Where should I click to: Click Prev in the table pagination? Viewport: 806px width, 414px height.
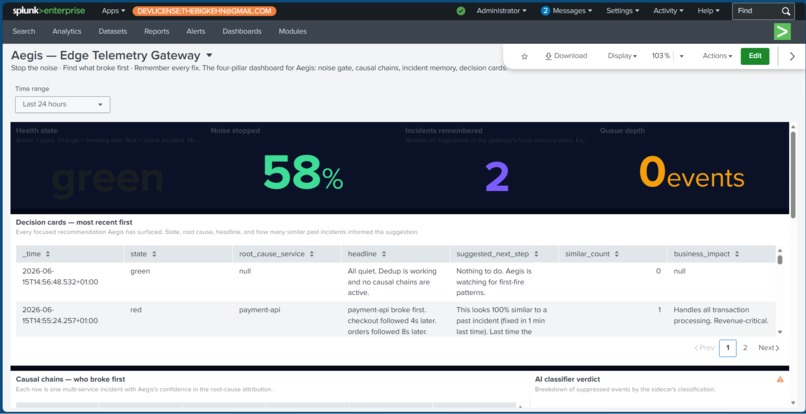tap(704, 348)
